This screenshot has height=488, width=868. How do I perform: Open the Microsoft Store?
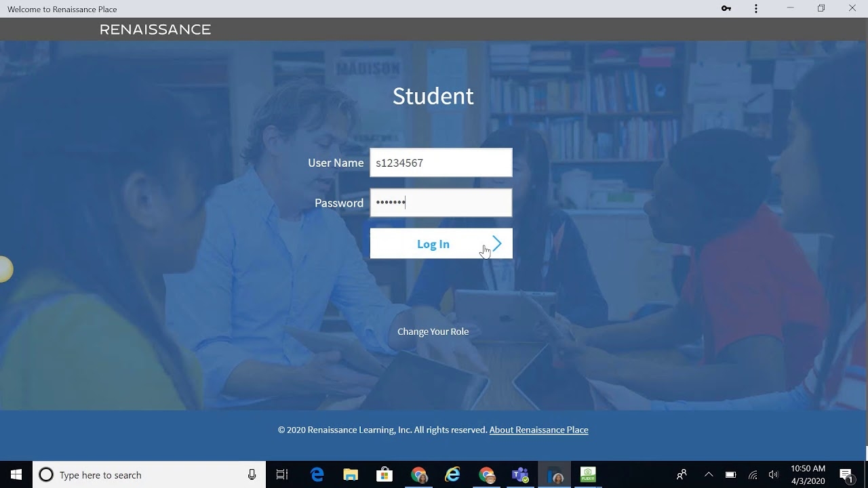[384, 474]
